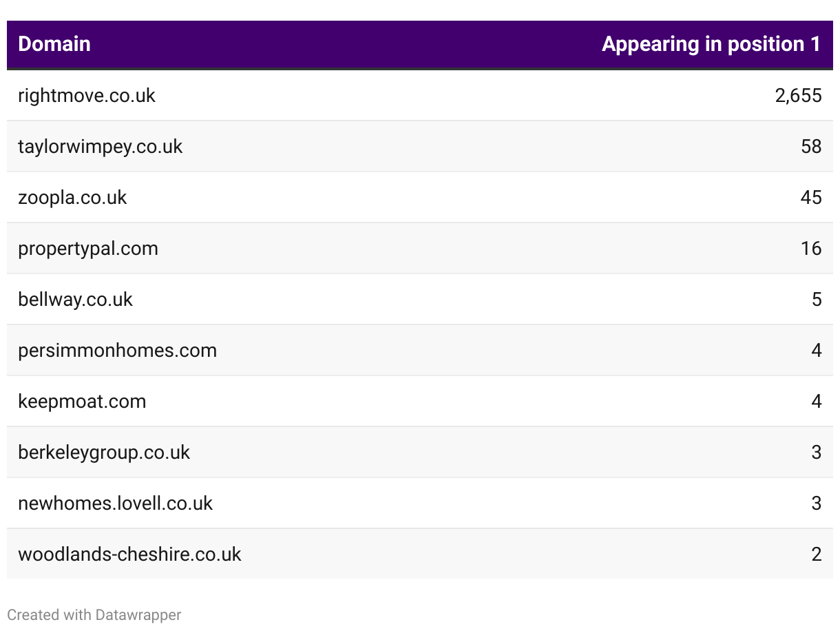Click the Domain column header

pos(54,44)
